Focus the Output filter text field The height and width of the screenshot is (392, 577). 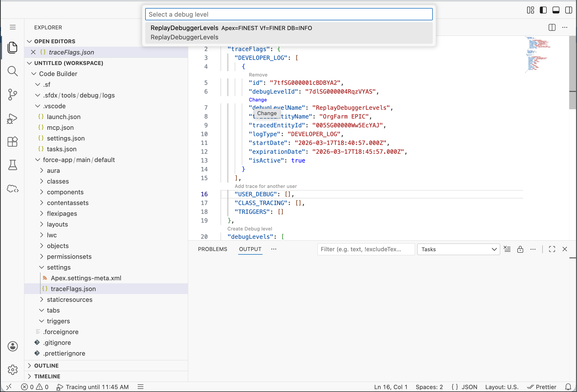[x=366, y=249]
